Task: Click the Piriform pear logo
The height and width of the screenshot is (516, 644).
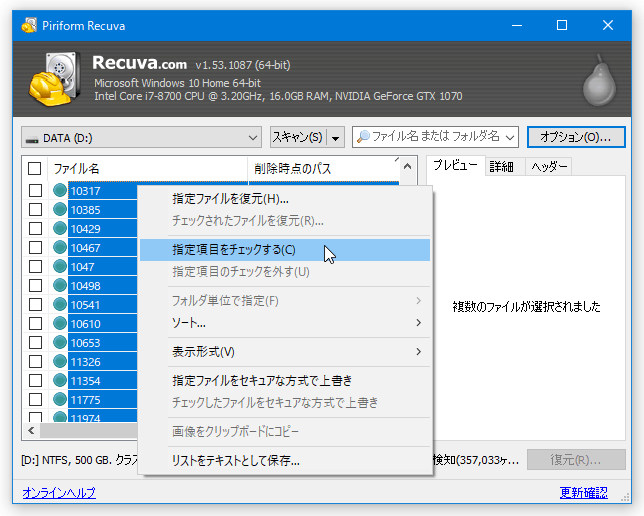Action: pyautogui.click(x=600, y=81)
